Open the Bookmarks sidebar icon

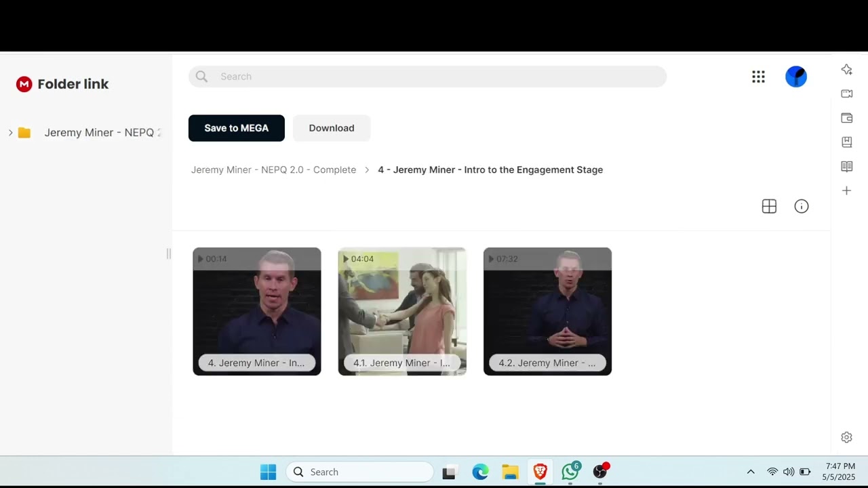pyautogui.click(x=846, y=142)
